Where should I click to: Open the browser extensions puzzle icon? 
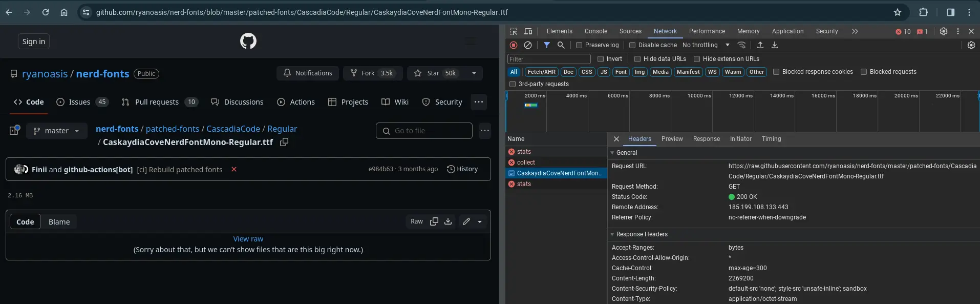[x=924, y=12]
